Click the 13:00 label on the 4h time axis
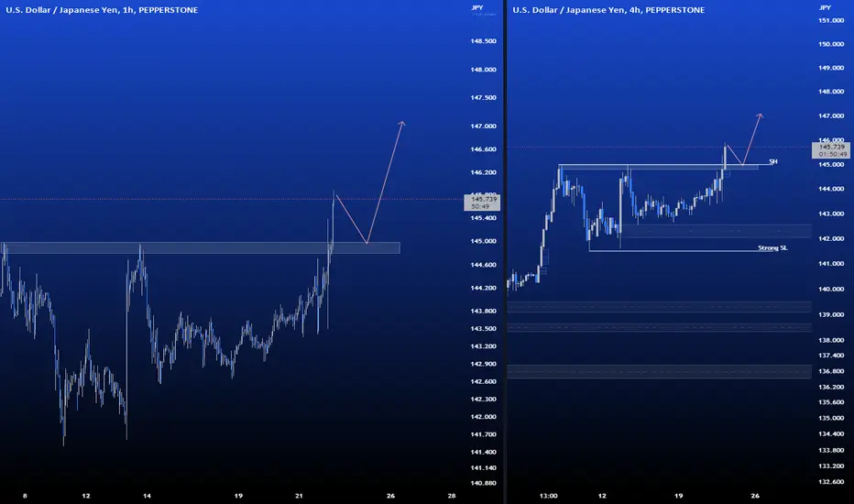Image resolution: width=854 pixels, height=504 pixels. [549, 496]
